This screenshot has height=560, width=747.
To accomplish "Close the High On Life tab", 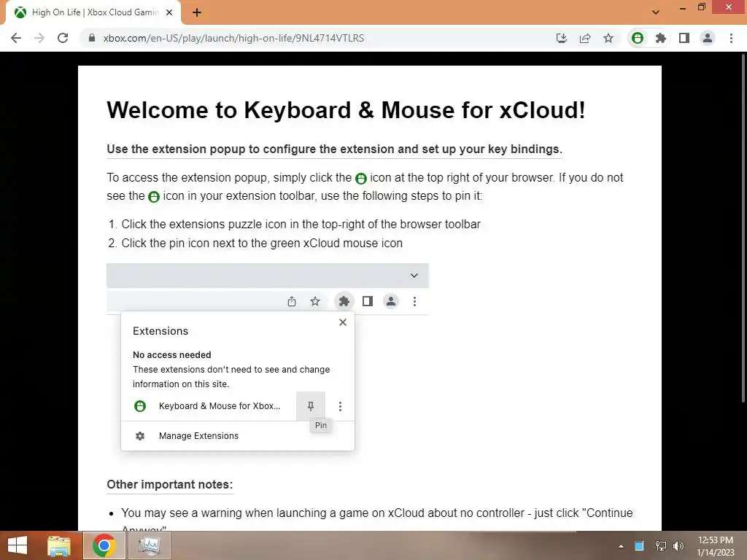I will (169, 12).
